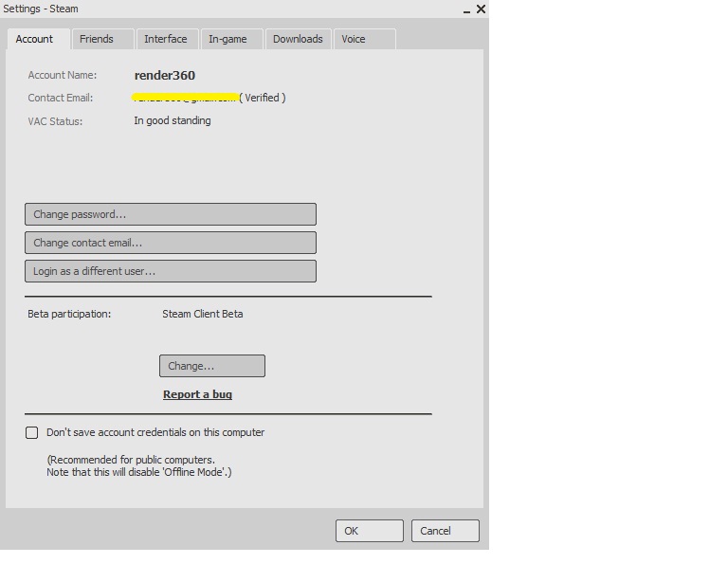The height and width of the screenshot is (582, 728).
Task: Click the Recommended for public computers note
Action: click(138, 466)
